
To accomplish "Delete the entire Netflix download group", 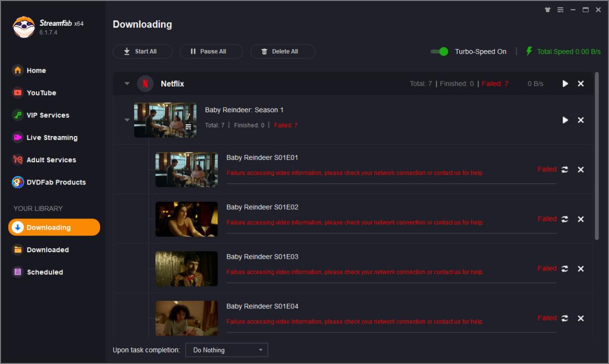I will tap(581, 84).
